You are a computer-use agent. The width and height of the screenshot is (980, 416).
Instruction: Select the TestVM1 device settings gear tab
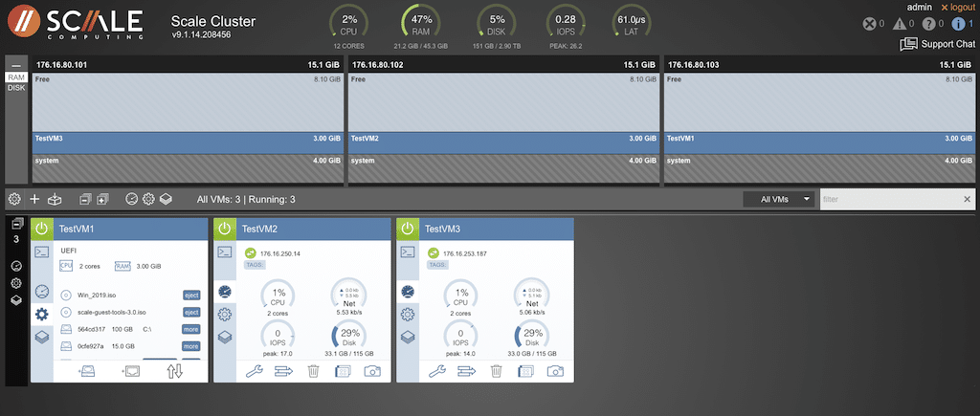coord(41,315)
